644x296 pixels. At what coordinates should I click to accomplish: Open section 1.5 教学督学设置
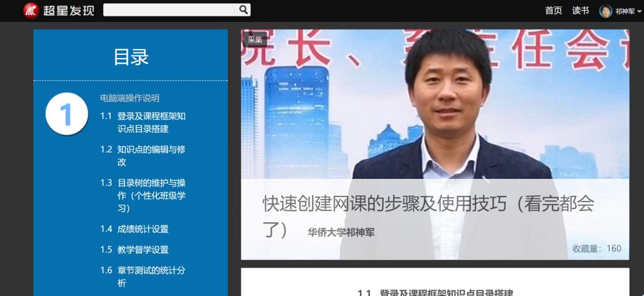pyautogui.click(x=143, y=249)
